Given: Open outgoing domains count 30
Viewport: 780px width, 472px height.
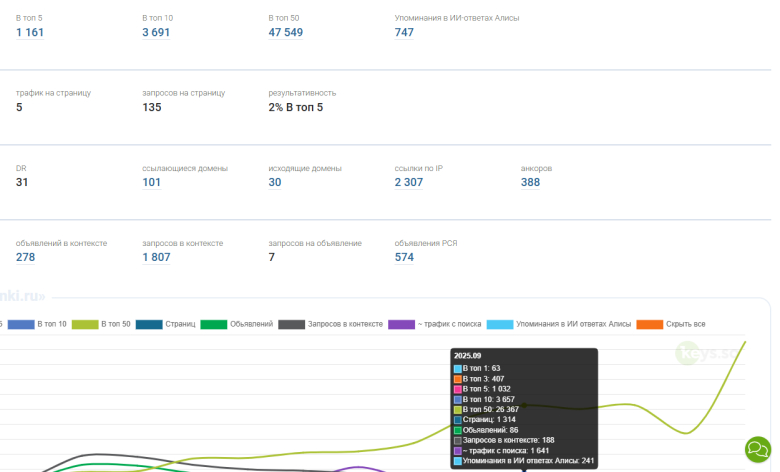Looking at the screenshot, I should tap(275, 183).
